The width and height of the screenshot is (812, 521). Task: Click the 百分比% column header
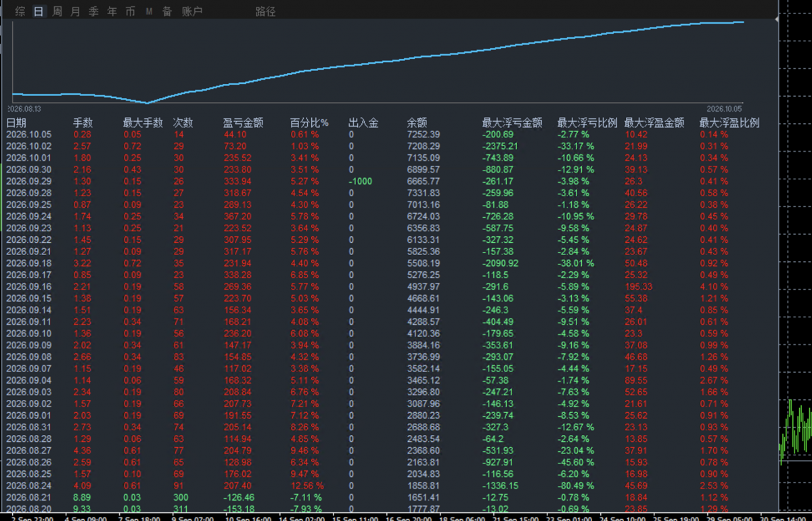309,122
